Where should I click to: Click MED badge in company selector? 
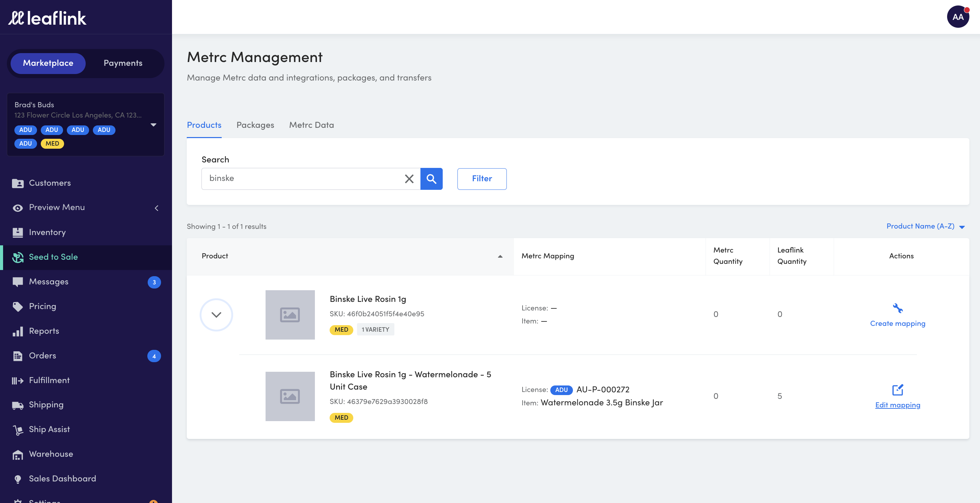(52, 144)
